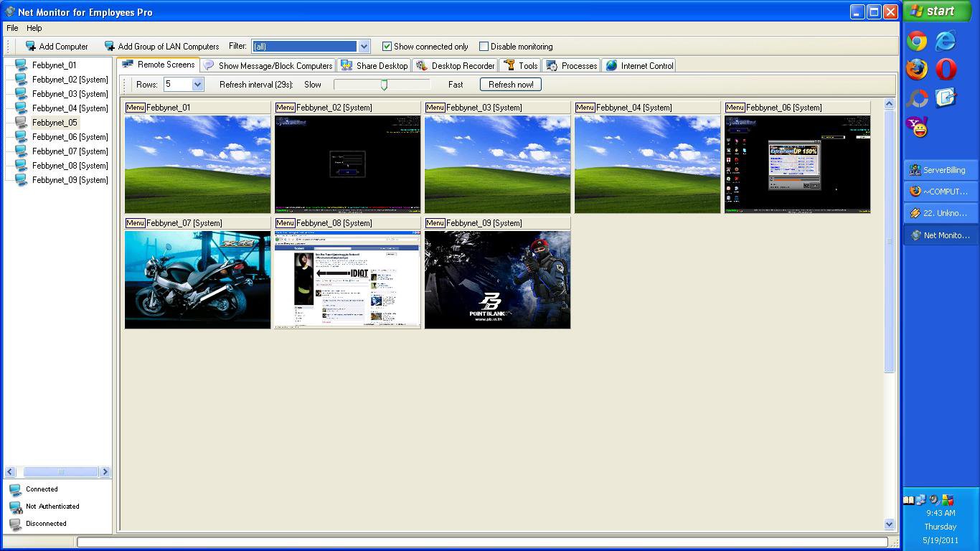Select Febbynet_04 [System] in the computer list

pyautogui.click(x=70, y=108)
